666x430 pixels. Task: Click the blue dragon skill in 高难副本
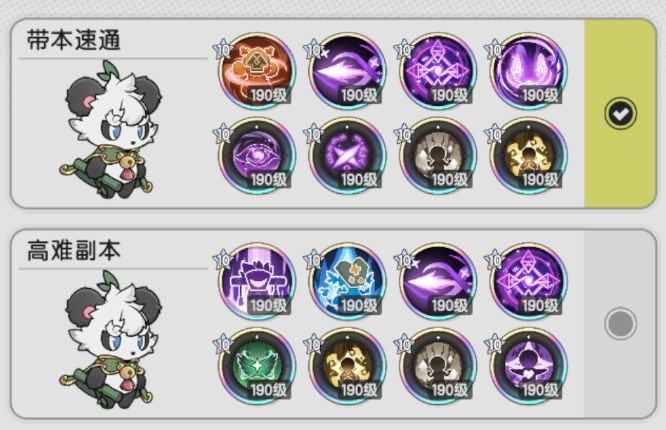click(347, 282)
